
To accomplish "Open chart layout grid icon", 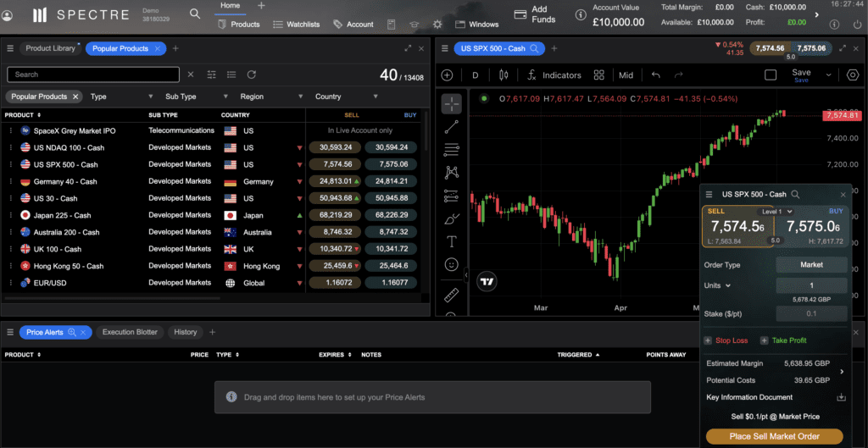I will 598,75.
